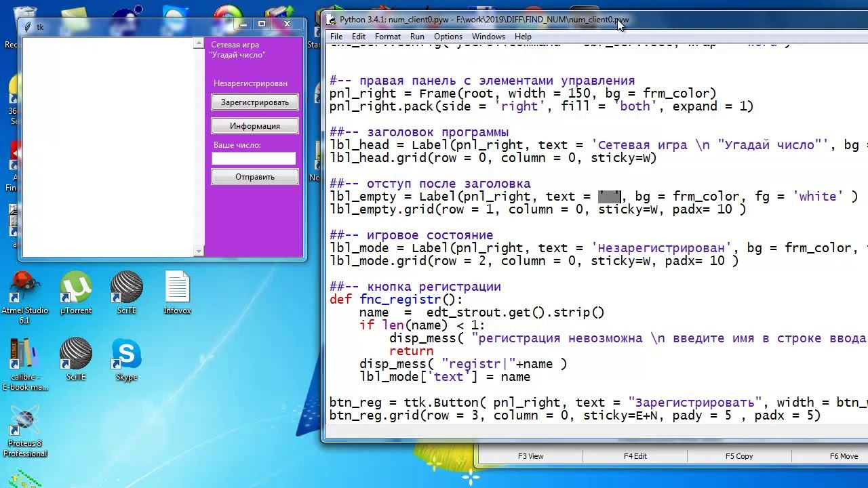Viewport: 868px width, 488px height.
Task: Click the Отправить button
Action: point(255,177)
